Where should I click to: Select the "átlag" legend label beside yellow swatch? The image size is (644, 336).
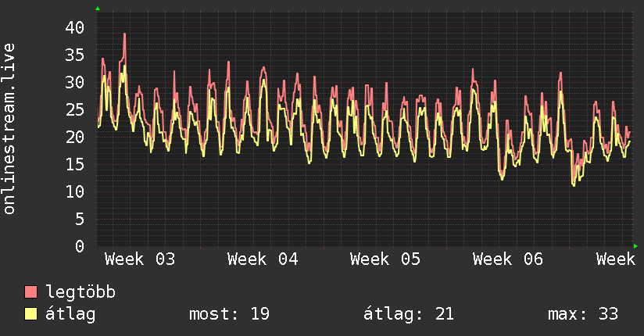(x=71, y=314)
